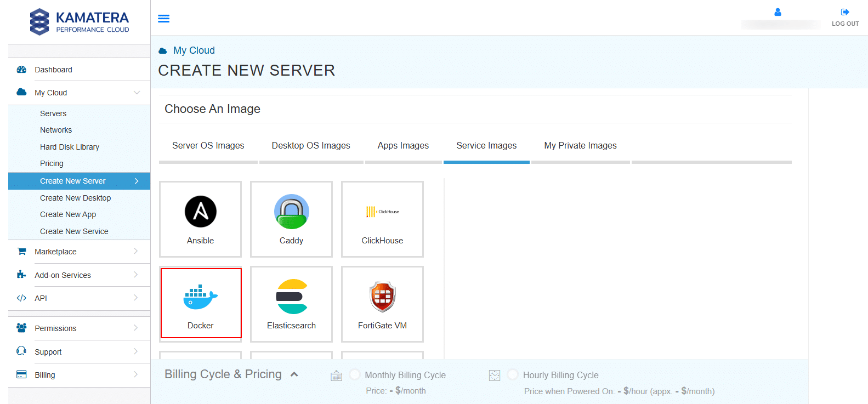This screenshot has height=404, width=868.
Task: Choose the Elasticsearch image tile
Action: [292, 304]
